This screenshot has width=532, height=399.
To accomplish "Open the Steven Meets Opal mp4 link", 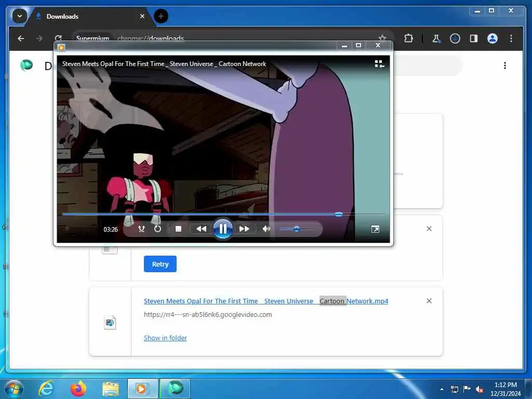I will 266,301.
